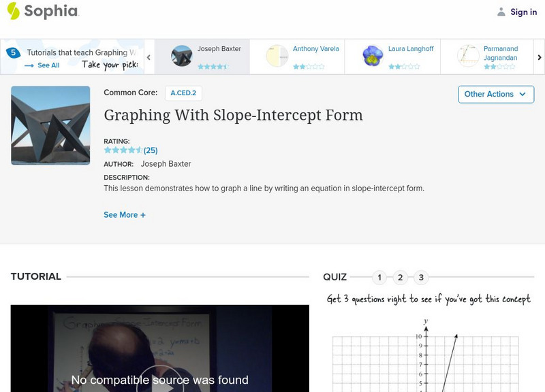Go to quiz question 3
The height and width of the screenshot is (392, 545).
coord(421,277)
